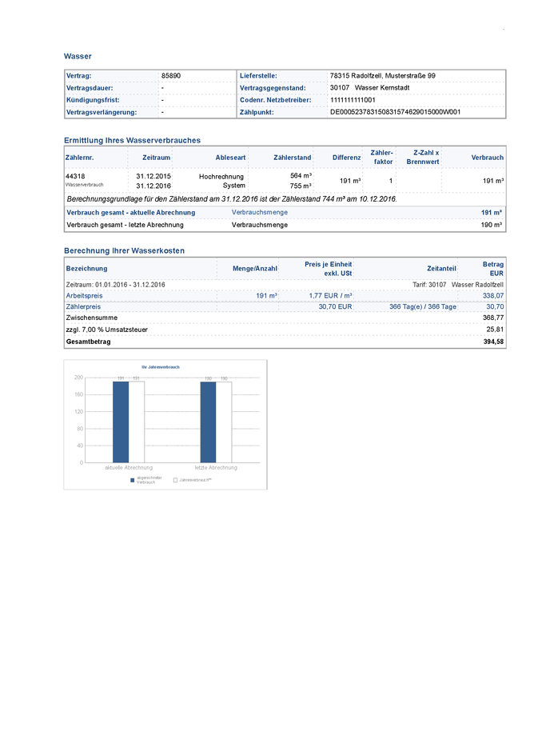
Task: Click the 'Gesamtbetrag' label
Action: click(x=88, y=342)
